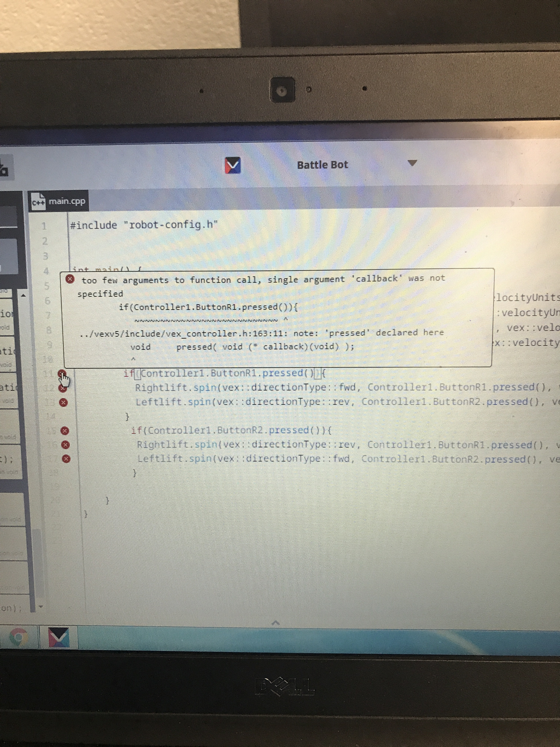Click left panel scroll down arrow
The height and width of the screenshot is (747, 560).
coord(41,607)
